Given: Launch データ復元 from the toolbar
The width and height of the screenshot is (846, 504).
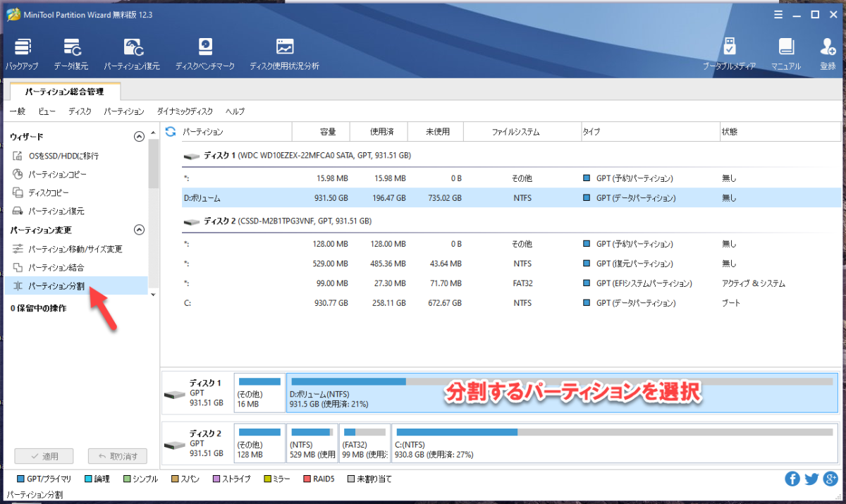Looking at the screenshot, I should [x=72, y=54].
